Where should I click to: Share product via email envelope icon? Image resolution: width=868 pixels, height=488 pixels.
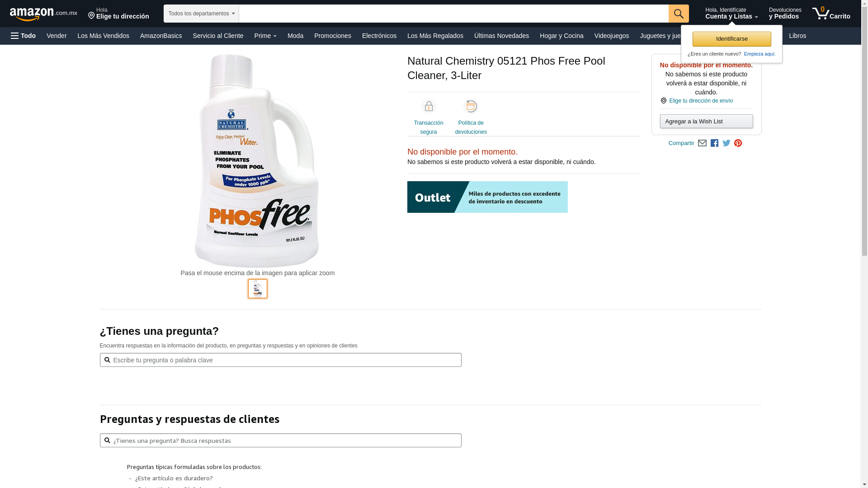pos(702,143)
